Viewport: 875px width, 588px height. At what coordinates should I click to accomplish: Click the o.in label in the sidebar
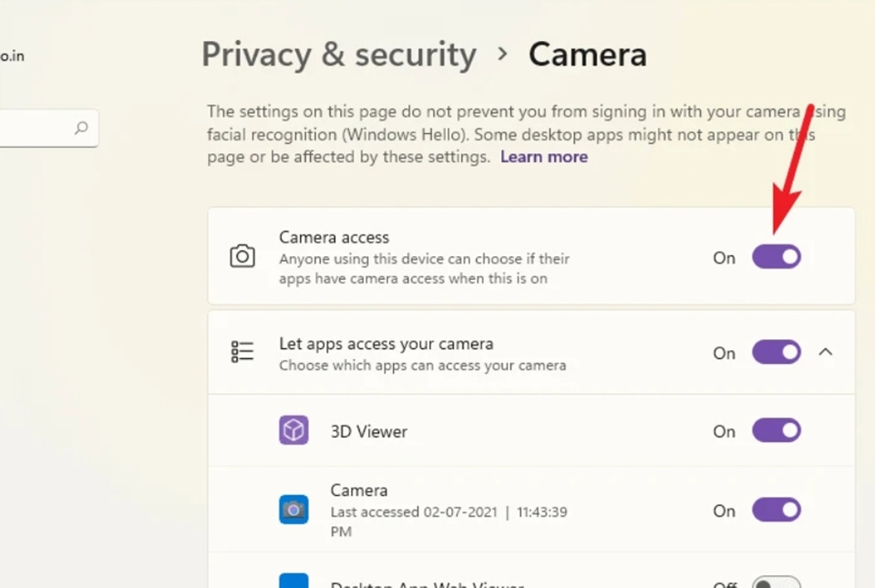tap(11, 55)
